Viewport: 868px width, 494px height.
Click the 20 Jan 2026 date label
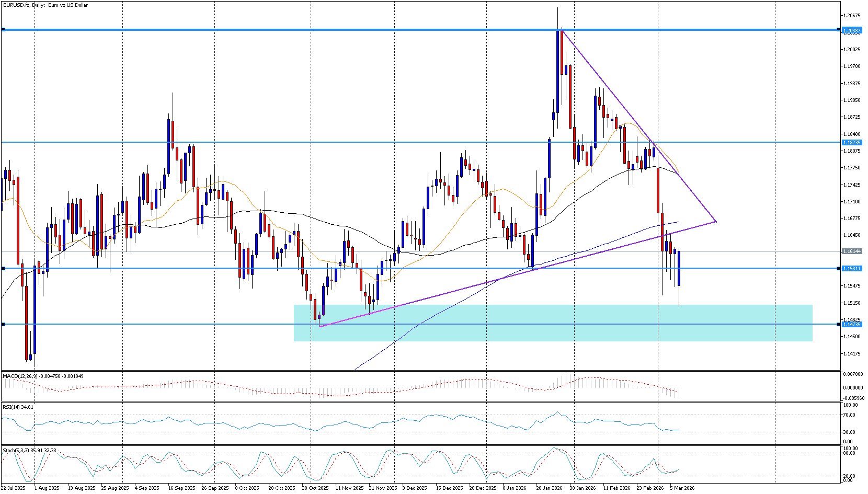[549, 488]
